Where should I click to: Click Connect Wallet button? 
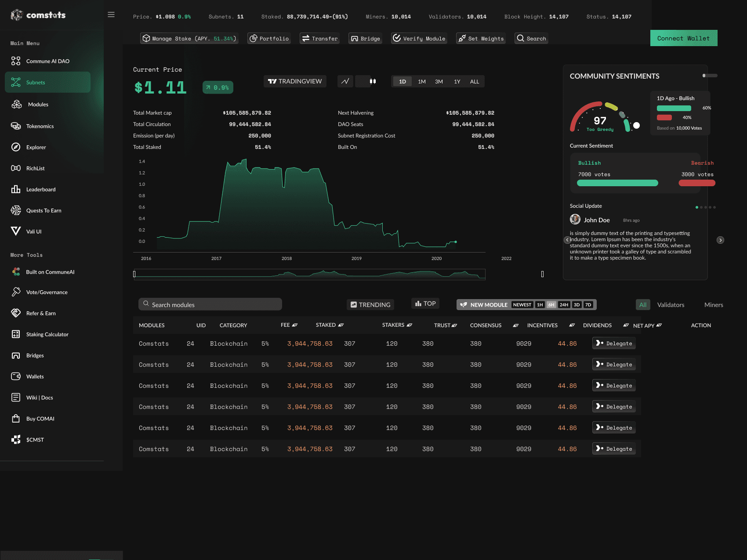[x=684, y=38]
